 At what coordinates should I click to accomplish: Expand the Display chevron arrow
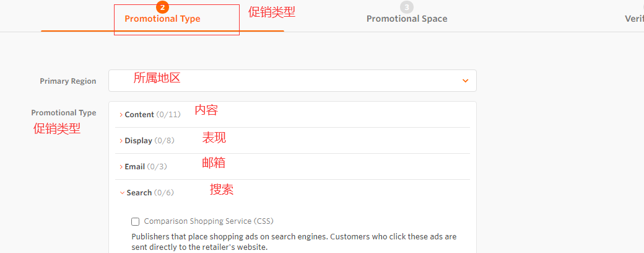(121, 141)
